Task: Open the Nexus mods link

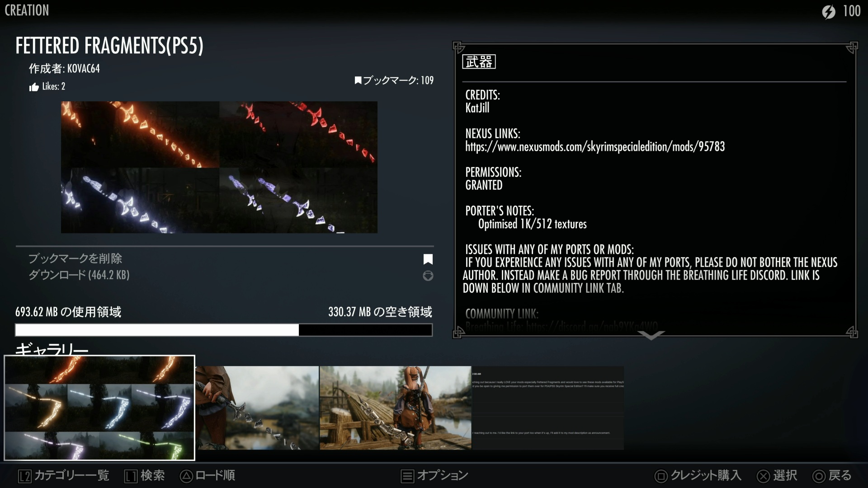Action: click(595, 147)
